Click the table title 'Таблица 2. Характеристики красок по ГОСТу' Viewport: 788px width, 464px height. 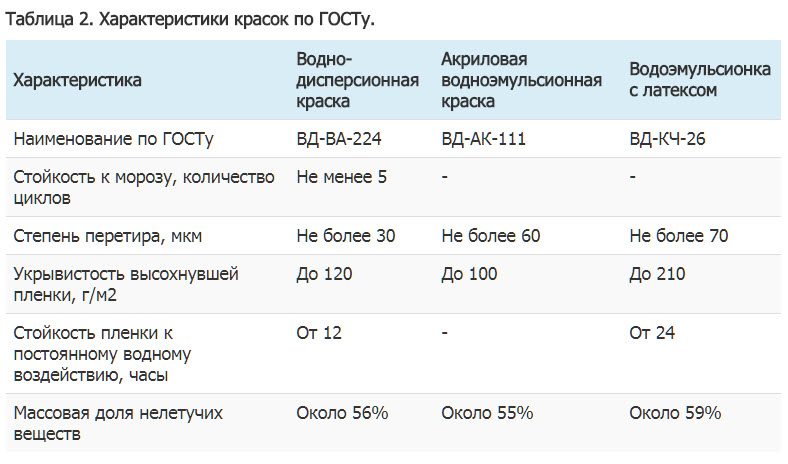point(190,20)
